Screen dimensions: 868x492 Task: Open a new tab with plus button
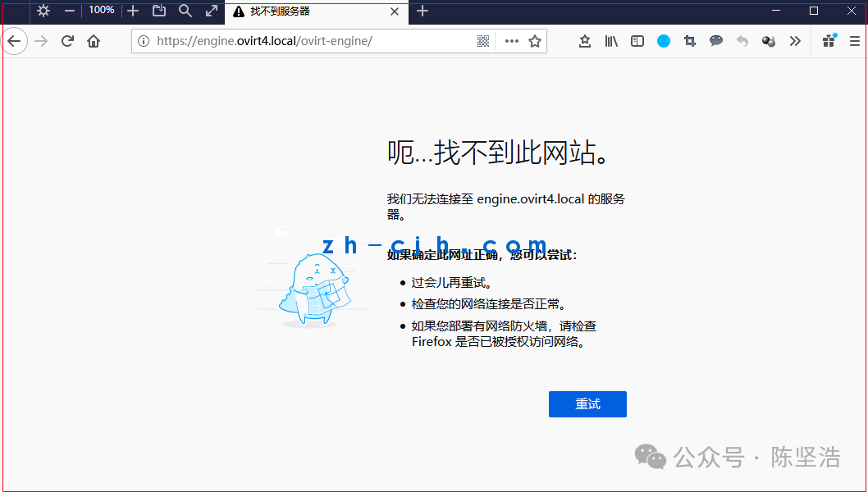pos(423,11)
